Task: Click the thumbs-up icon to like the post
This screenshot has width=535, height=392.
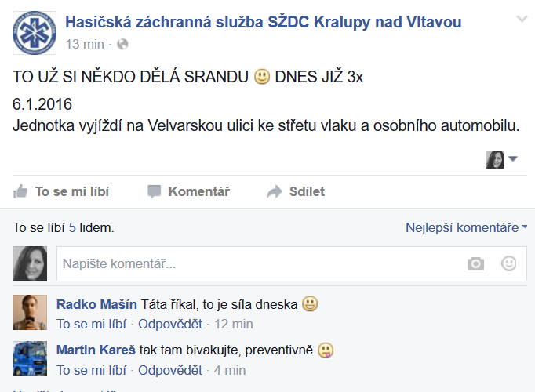Action: pos(20,191)
